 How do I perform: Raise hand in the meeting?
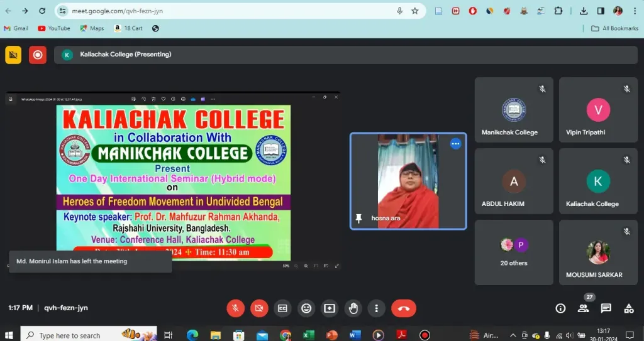pyautogui.click(x=353, y=308)
